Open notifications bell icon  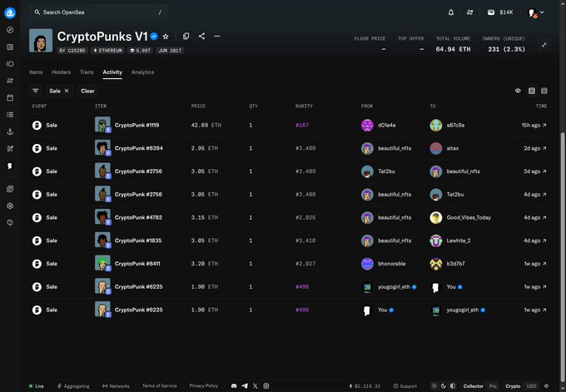(451, 12)
